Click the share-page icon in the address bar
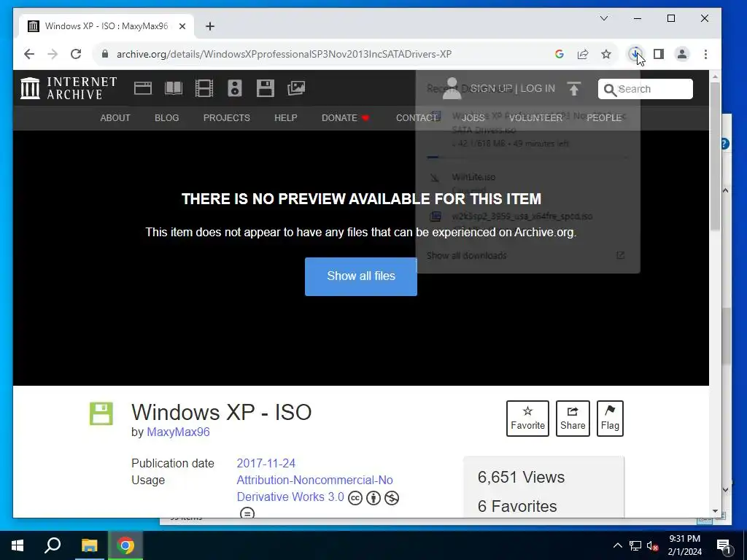The height and width of the screenshot is (560, 747). coord(583,54)
